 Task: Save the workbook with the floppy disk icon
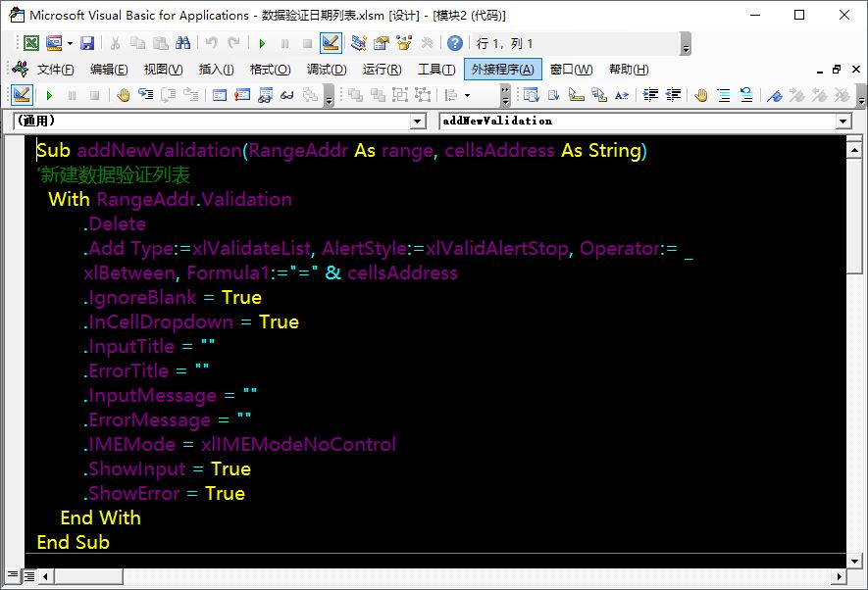(x=87, y=43)
